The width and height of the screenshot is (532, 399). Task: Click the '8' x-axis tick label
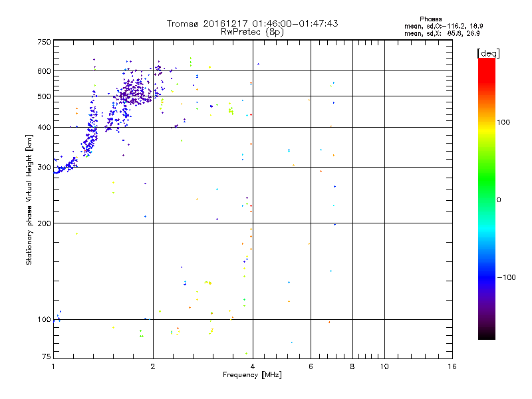coord(352,366)
